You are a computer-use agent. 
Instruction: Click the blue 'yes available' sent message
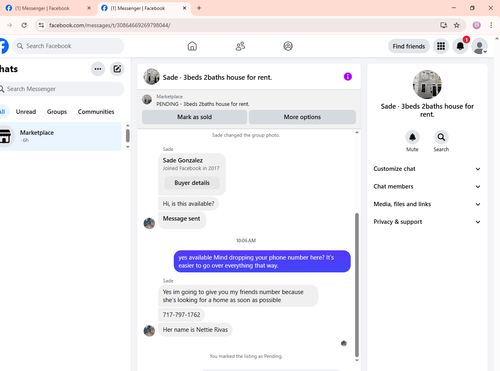click(262, 261)
